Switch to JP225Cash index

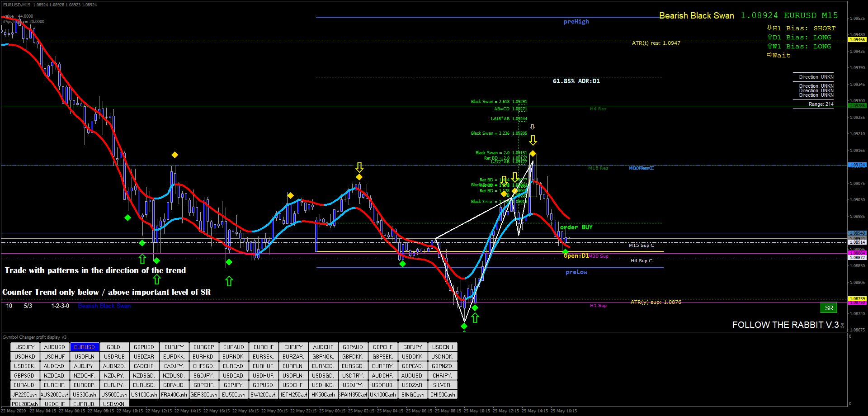point(25,394)
